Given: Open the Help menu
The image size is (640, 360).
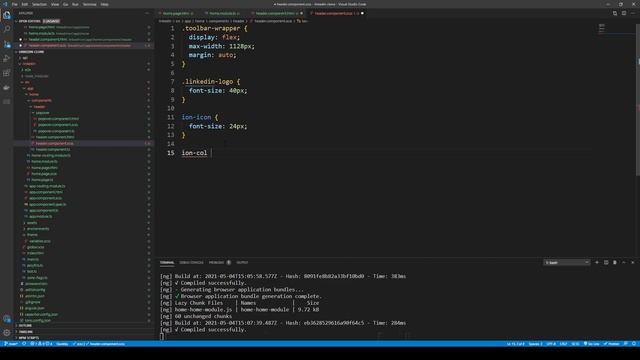Looking at the screenshot, I should (104, 4).
